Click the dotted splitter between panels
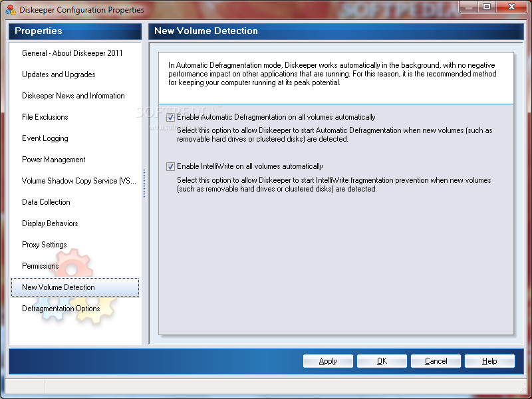This screenshot has width=532, height=399. (144, 184)
